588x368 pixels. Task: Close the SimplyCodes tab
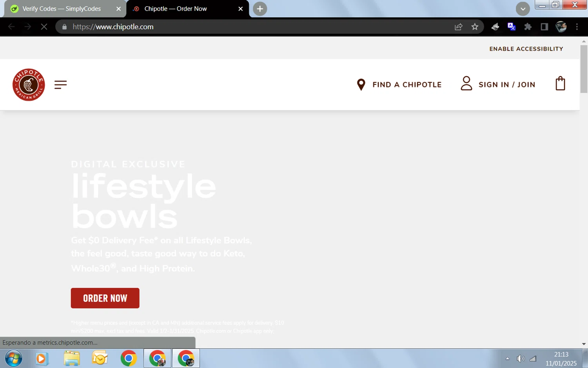pyautogui.click(x=118, y=9)
